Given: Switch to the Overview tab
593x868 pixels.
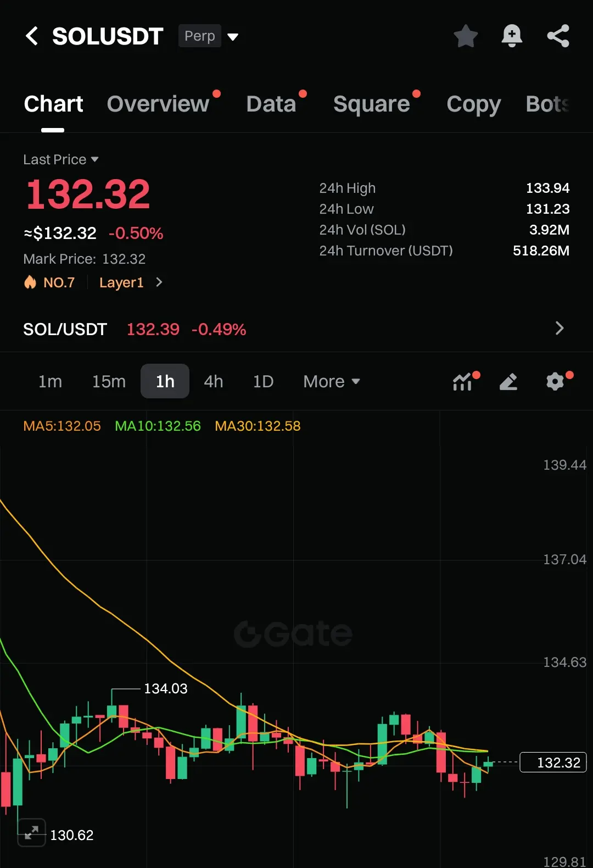Looking at the screenshot, I should coord(158,104).
